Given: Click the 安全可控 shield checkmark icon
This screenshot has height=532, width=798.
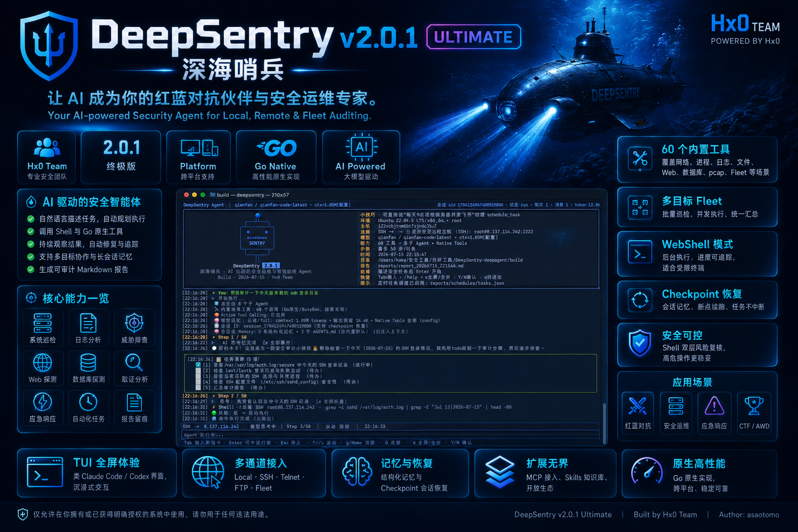Looking at the screenshot, I should tap(640, 343).
